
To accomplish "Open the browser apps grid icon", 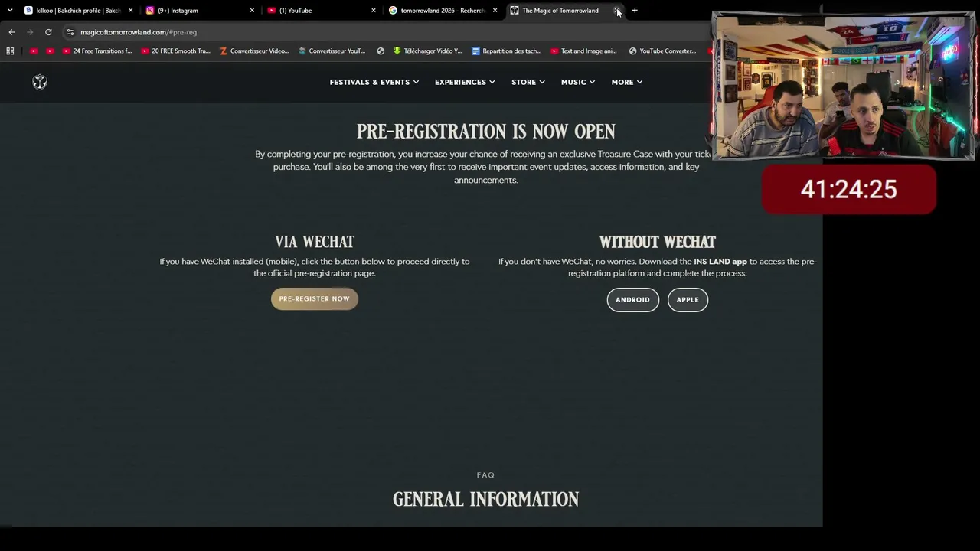I will [x=10, y=51].
